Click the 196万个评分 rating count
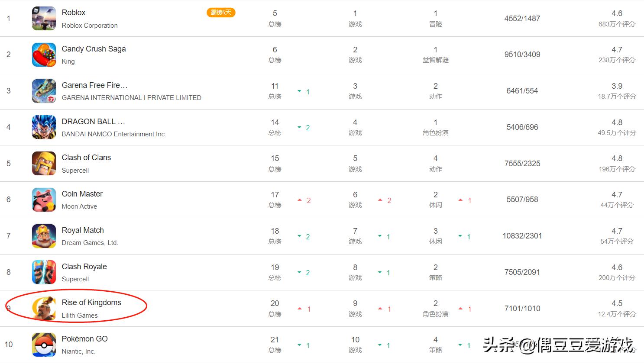Image resolution: width=644 pixels, height=364 pixels. coord(617,169)
